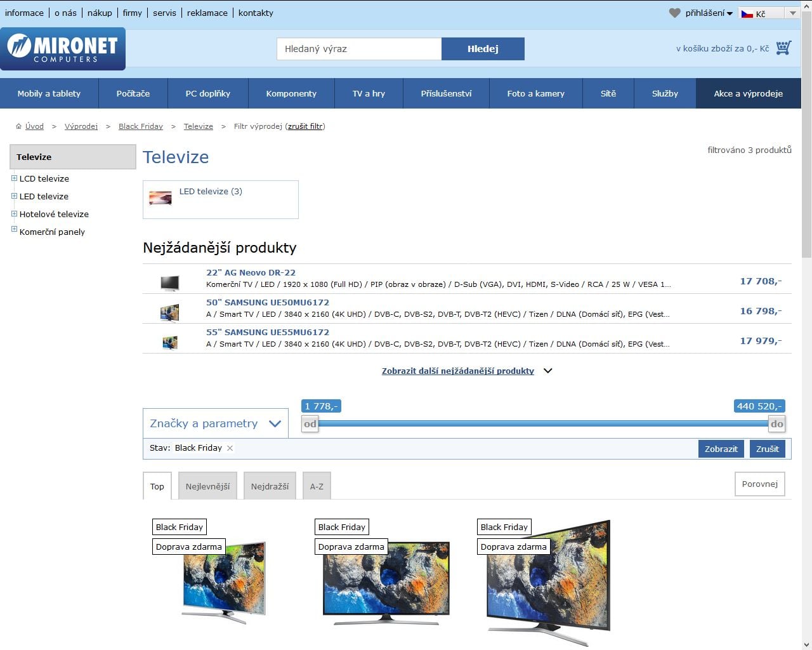Open the 22" AG Neovo thumbnail
The height and width of the screenshot is (650, 812).
169,282
